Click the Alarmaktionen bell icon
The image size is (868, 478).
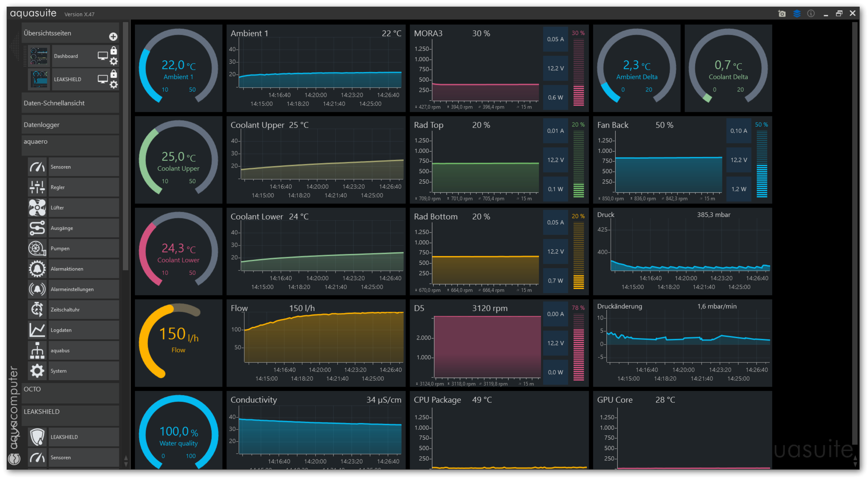pyautogui.click(x=37, y=269)
